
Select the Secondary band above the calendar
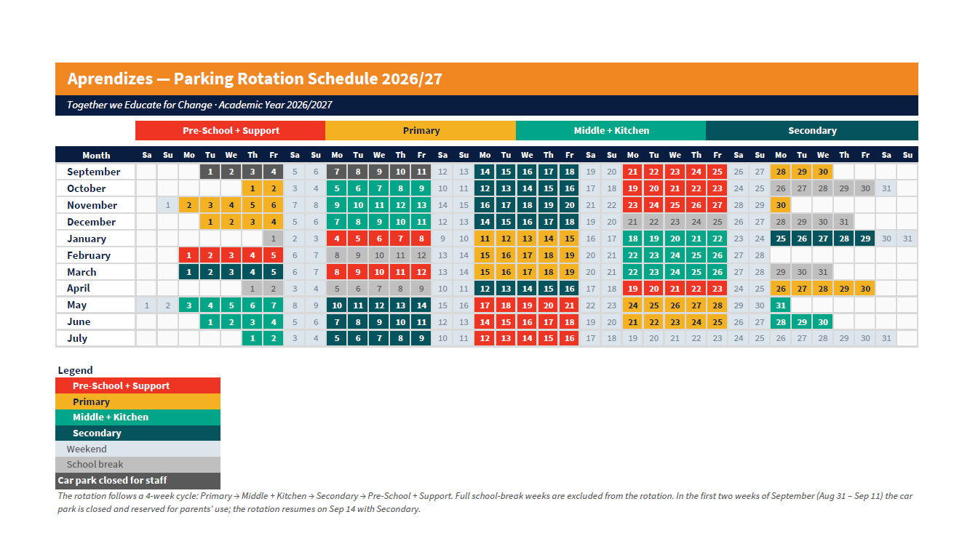tap(812, 130)
